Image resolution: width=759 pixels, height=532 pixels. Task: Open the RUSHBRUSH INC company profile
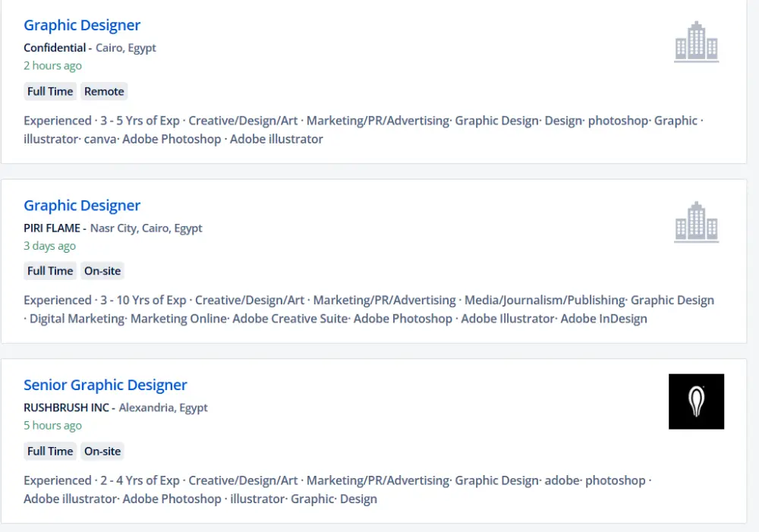pyautogui.click(x=67, y=408)
